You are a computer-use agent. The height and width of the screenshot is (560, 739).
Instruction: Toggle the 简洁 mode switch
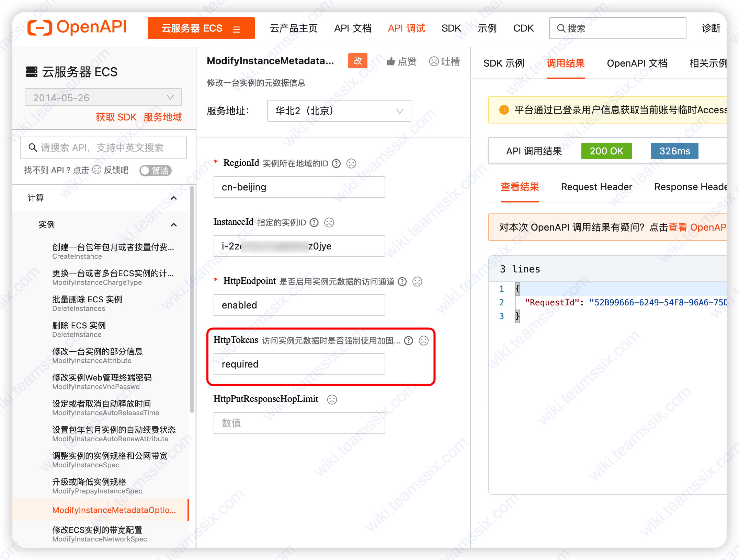155,171
